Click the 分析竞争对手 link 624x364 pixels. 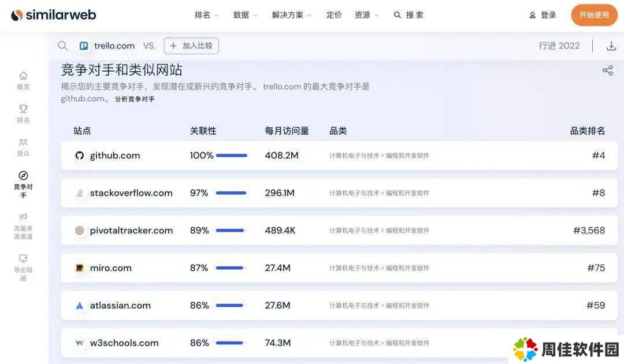135,99
